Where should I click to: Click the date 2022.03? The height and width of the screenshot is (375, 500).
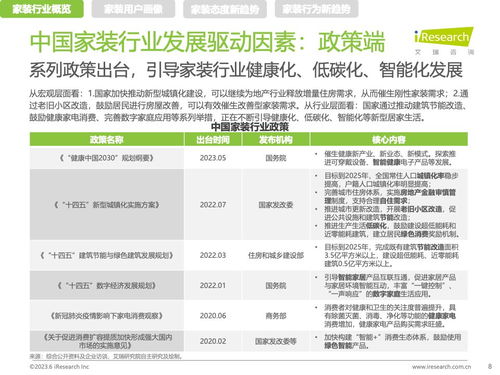click(x=213, y=255)
